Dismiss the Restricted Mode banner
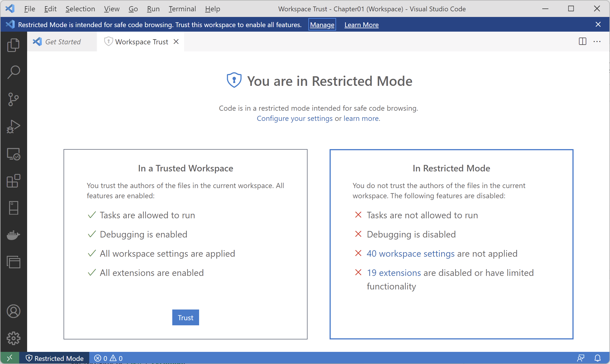 (x=598, y=25)
